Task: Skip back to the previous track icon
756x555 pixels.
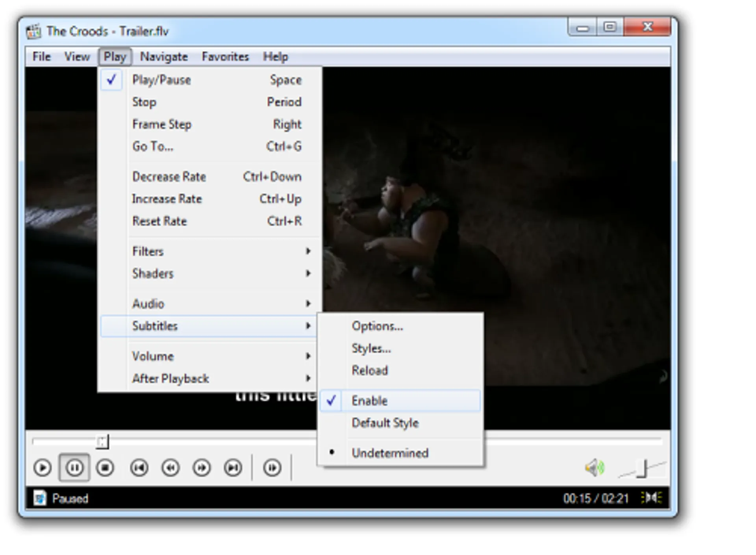Action: tap(139, 468)
